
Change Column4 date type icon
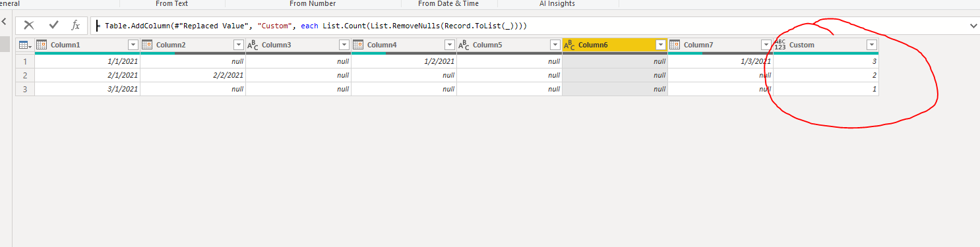[357, 45]
